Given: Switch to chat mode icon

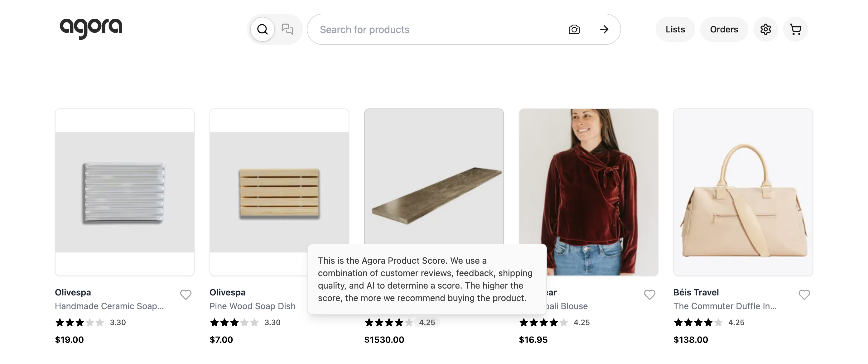Looking at the screenshot, I should pos(287,30).
